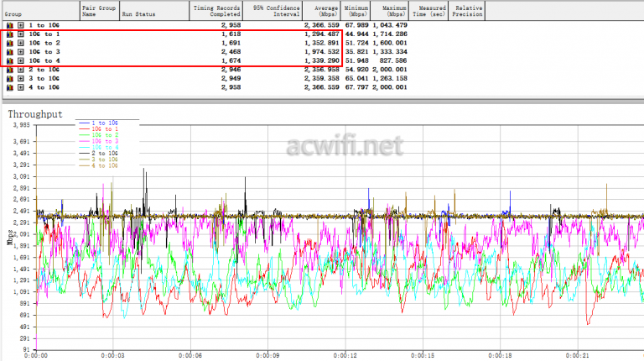Image resolution: width=644 pixels, height=361 pixels.
Task: Sort by the Run Status column header
Action: pos(139,14)
